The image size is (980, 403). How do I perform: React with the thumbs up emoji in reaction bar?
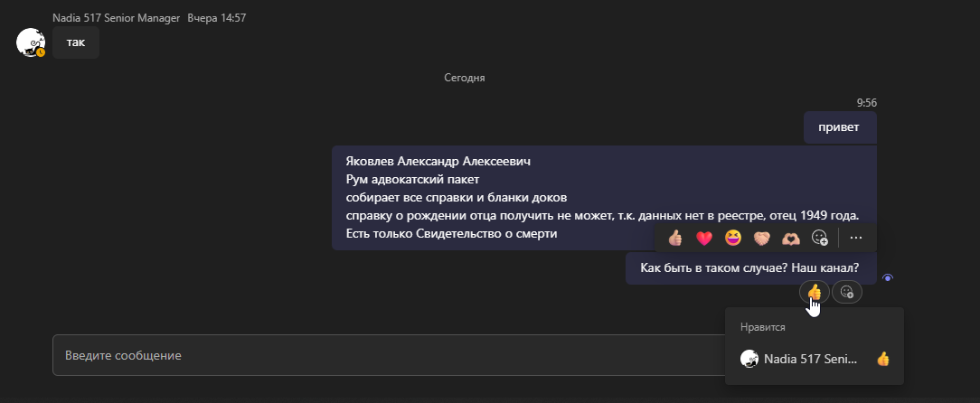click(x=674, y=238)
